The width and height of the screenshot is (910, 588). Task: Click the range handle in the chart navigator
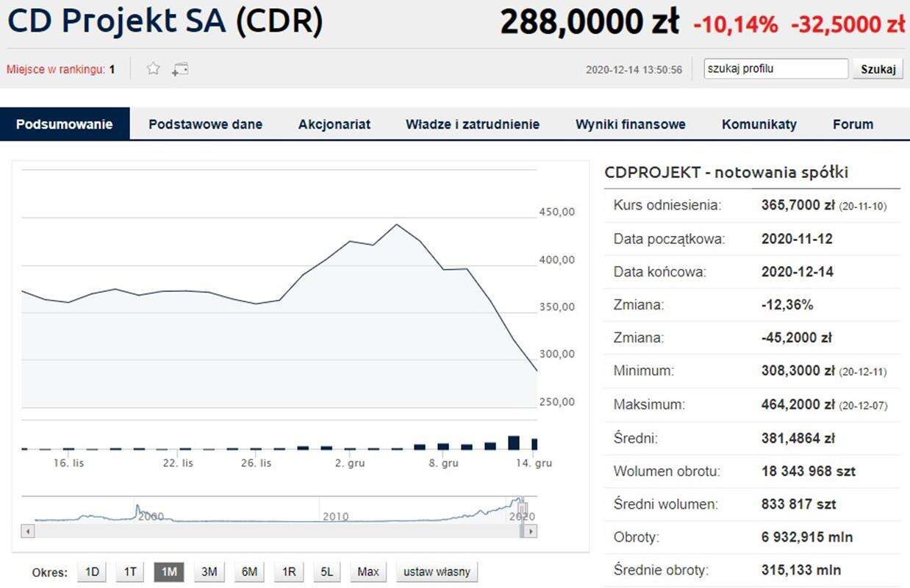[x=522, y=508]
